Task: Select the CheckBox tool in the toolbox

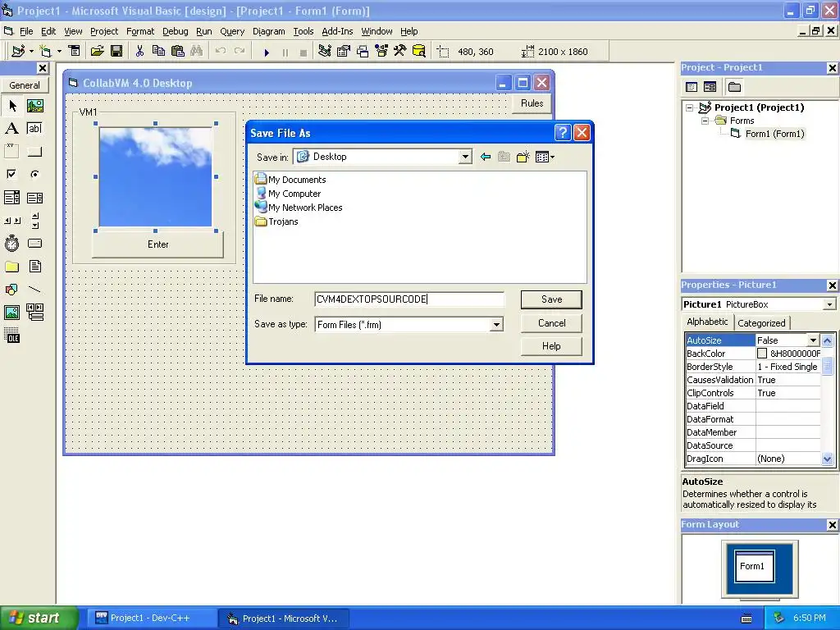Action: point(11,174)
